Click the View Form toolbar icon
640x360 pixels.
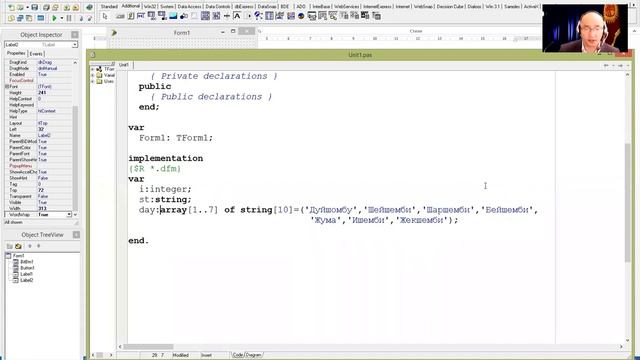coord(20,18)
